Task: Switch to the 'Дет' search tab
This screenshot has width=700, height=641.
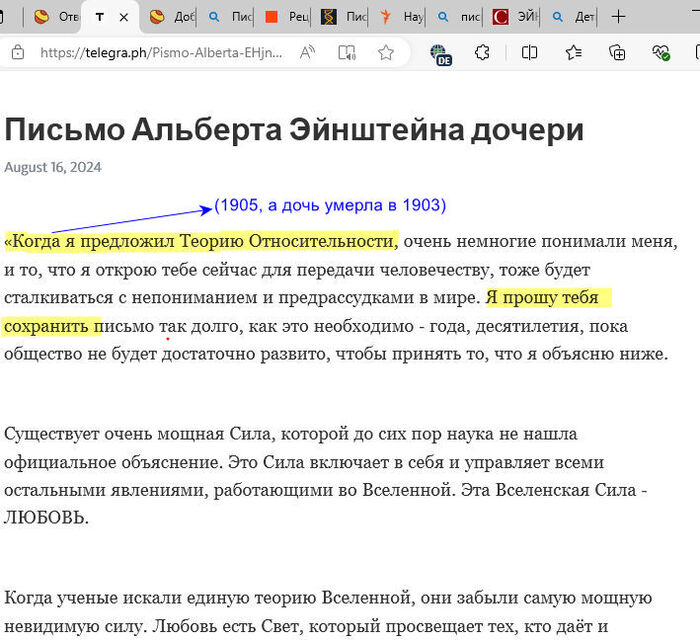Action: (574, 17)
